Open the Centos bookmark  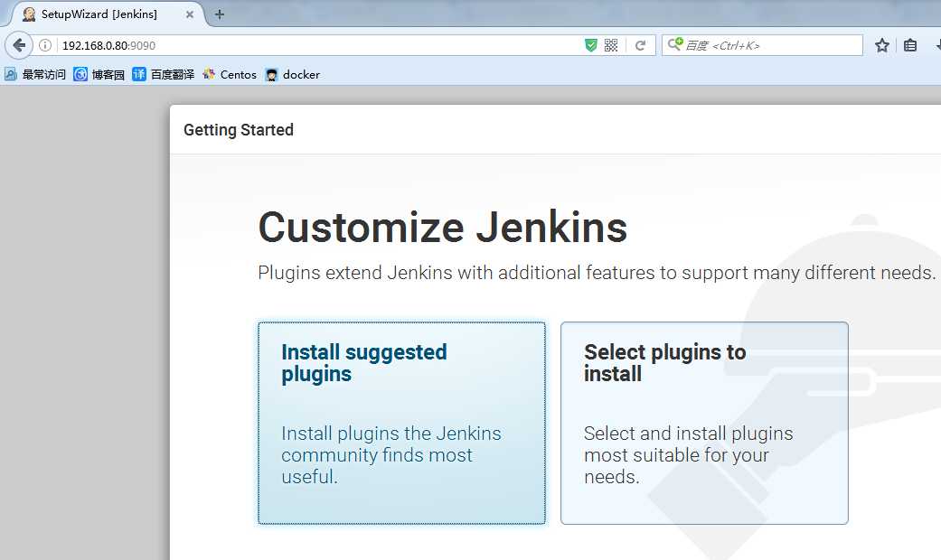point(230,75)
